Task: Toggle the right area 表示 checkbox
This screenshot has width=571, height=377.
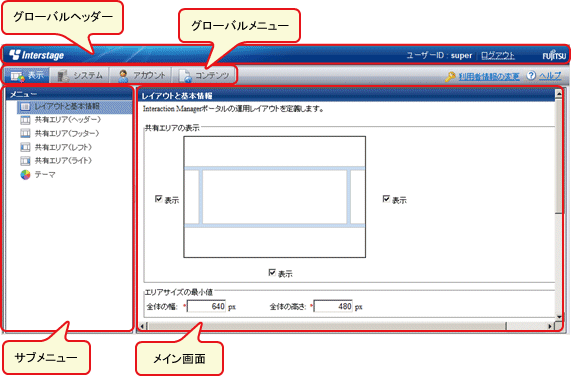Action: [x=386, y=199]
